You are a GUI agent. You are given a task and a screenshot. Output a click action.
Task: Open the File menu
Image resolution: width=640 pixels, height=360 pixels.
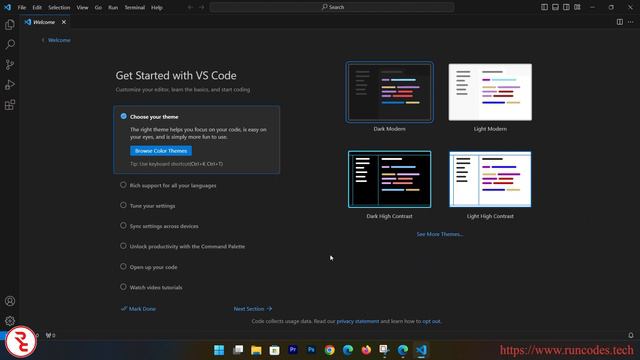(x=22, y=7)
